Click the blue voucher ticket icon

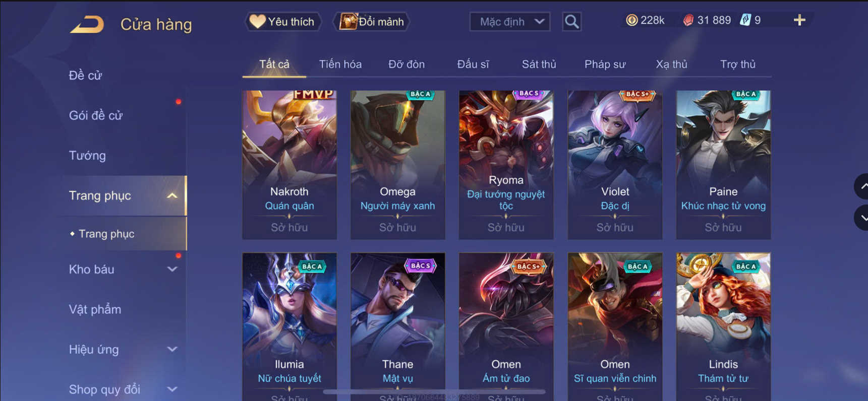coord(745,20)
